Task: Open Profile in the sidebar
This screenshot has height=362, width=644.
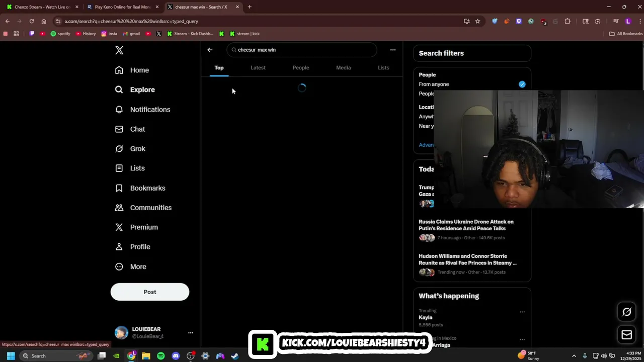Action: click(x=132, y=246)
